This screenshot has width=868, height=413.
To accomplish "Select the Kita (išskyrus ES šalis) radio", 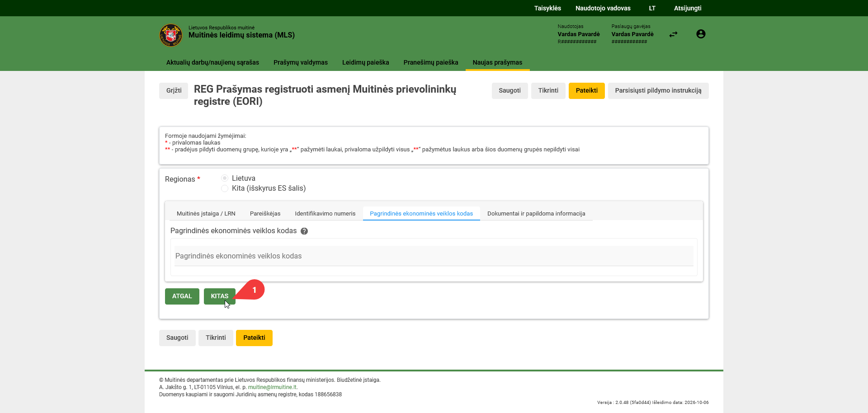I will 225,188.
